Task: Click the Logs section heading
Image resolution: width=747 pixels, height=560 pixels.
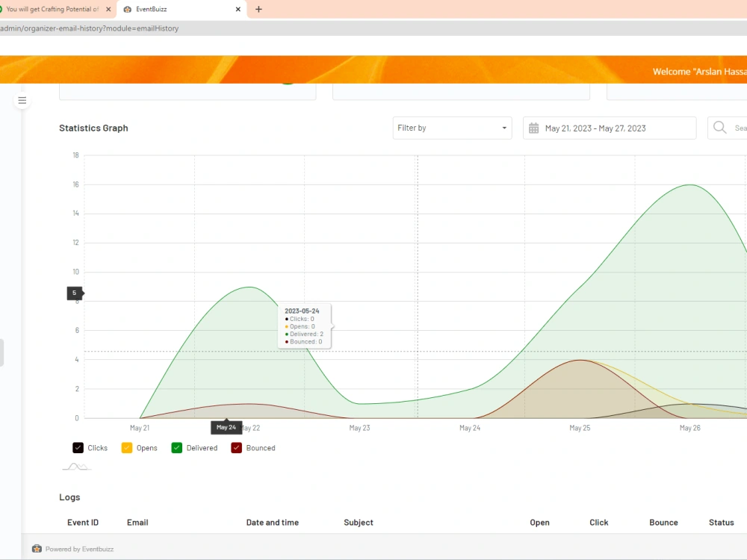Action: 69,497
